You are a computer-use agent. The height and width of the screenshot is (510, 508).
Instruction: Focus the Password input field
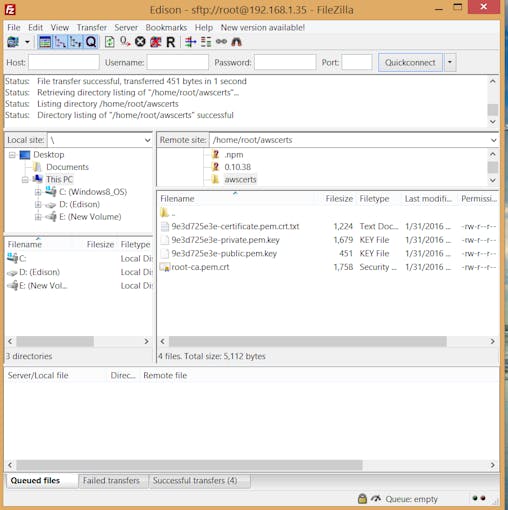(285, 62)
